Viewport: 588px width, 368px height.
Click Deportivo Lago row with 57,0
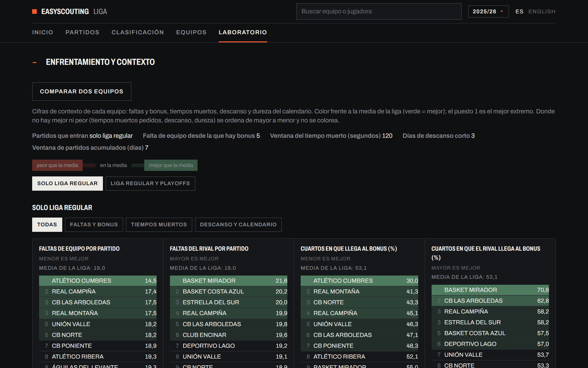(490, 344)
